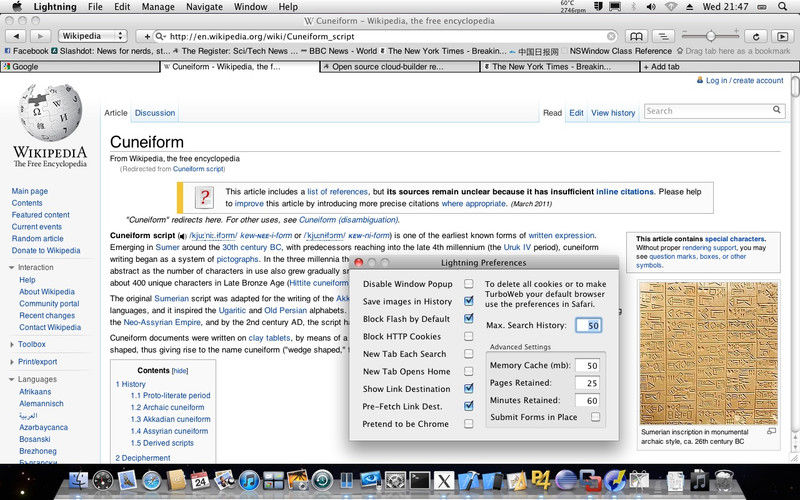Click the + Add tab button
The width and height of the screenshot is (800, 500).
[719, 67]
